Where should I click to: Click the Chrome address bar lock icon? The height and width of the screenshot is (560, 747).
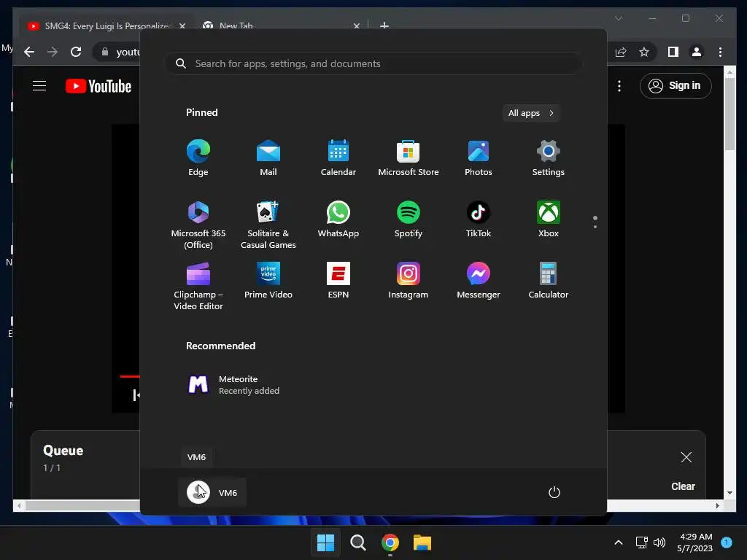pos(105,52)
